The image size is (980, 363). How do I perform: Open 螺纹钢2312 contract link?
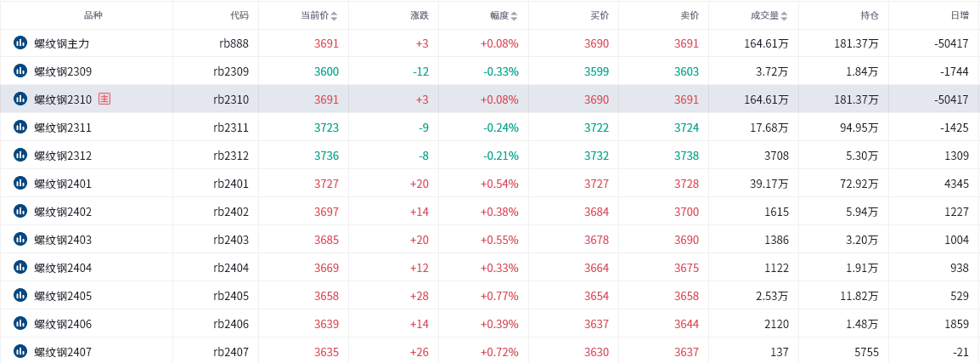63,156
